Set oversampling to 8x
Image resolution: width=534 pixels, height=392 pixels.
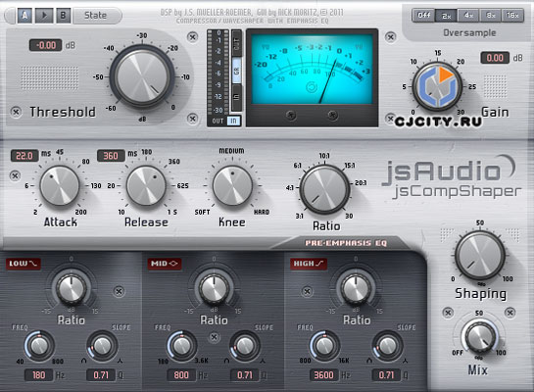491,16
